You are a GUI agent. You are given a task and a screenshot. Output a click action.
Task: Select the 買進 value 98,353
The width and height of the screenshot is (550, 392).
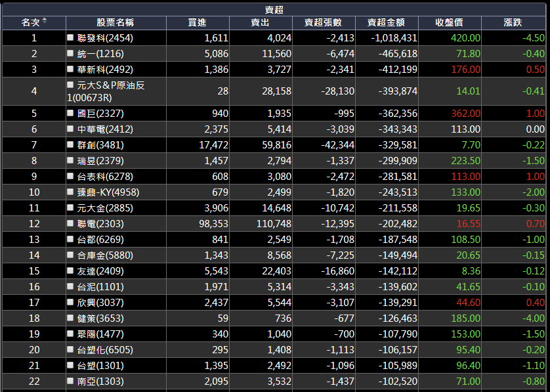(x=213, y=224)
